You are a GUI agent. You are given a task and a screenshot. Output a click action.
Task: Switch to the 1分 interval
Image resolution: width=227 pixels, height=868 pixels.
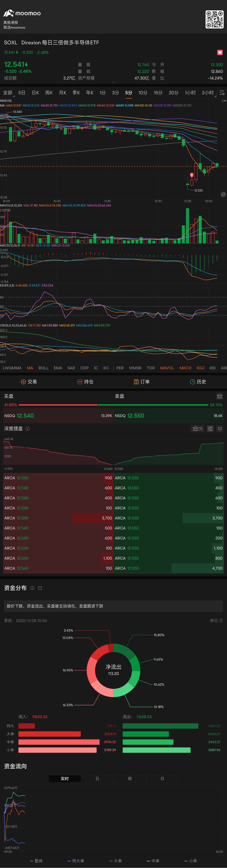point(103,93)
